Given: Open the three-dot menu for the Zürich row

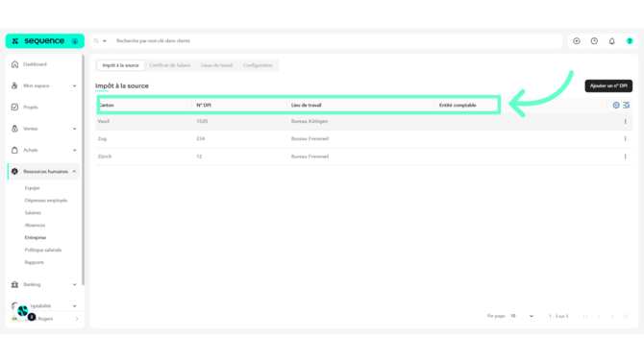Looking at the screenshot, I should tap(626, 157).
